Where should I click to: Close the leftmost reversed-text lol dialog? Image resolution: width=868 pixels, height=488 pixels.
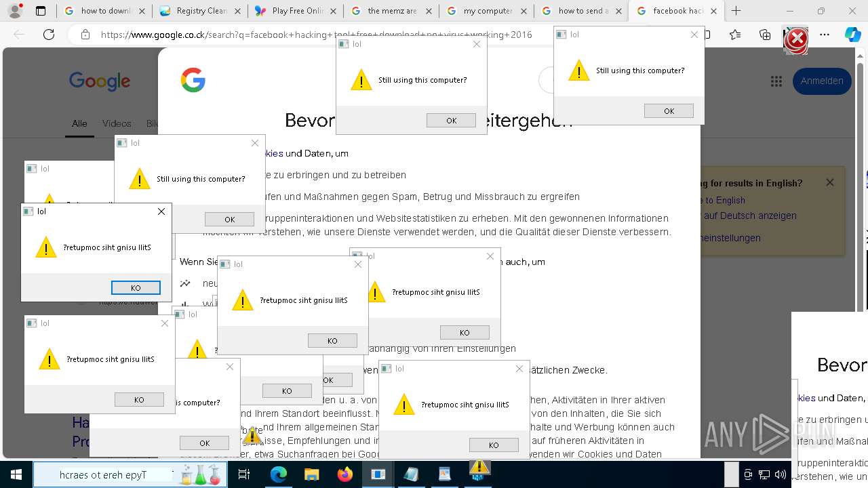click(161, 211)
